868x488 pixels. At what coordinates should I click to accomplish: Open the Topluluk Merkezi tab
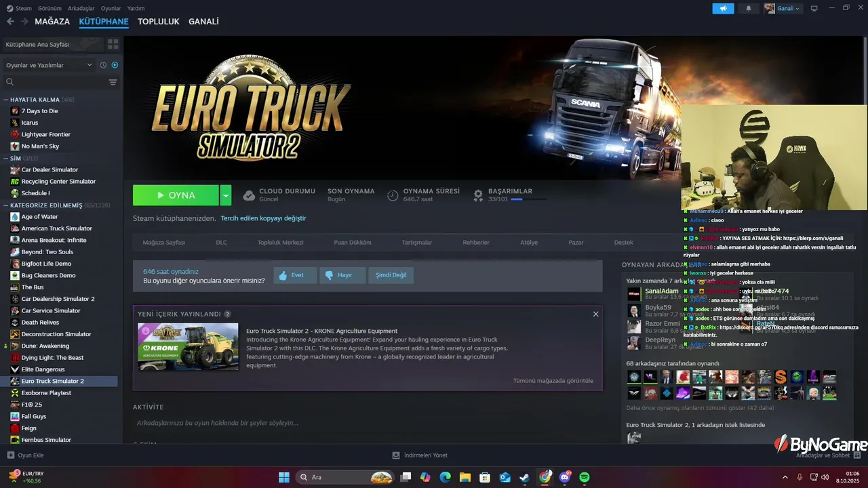pos(280,242)
